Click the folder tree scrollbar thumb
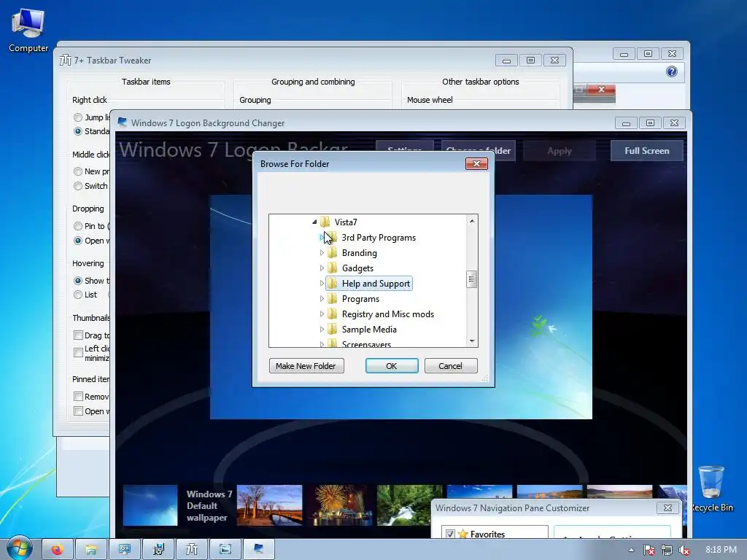 click(x=472, y=279)
